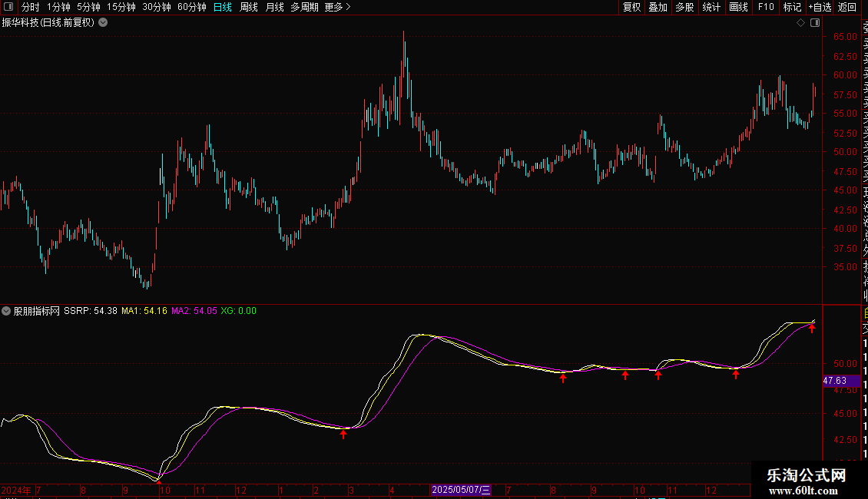
Task: Open F10 company info
Action: click(x=766, y=7)
